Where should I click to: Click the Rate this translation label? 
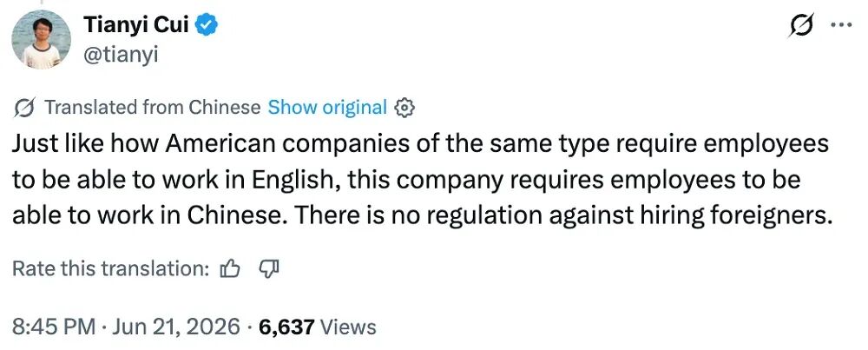[111, 269]
